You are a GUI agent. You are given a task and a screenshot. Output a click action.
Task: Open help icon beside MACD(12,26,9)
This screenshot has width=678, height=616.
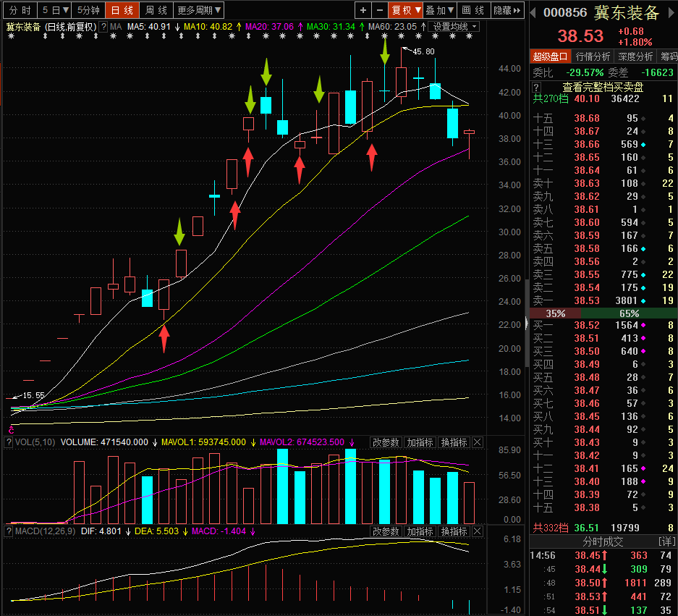(x=9, y=531)
